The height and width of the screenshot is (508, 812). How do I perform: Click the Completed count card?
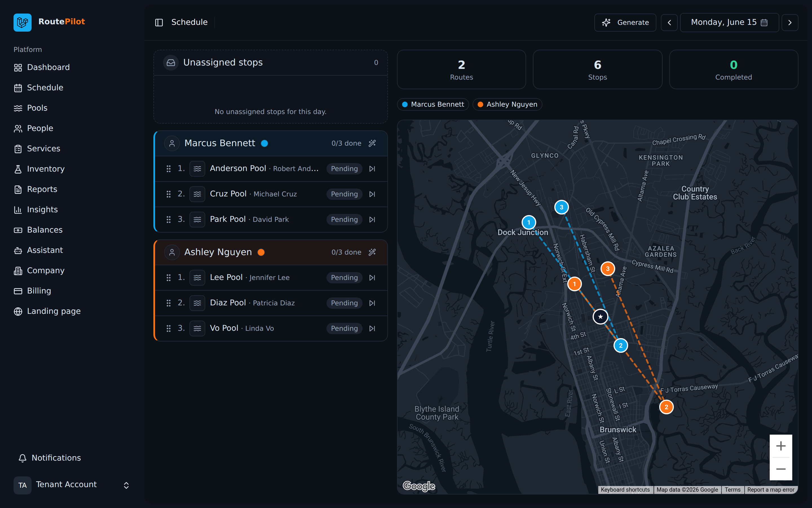(734, 69)
